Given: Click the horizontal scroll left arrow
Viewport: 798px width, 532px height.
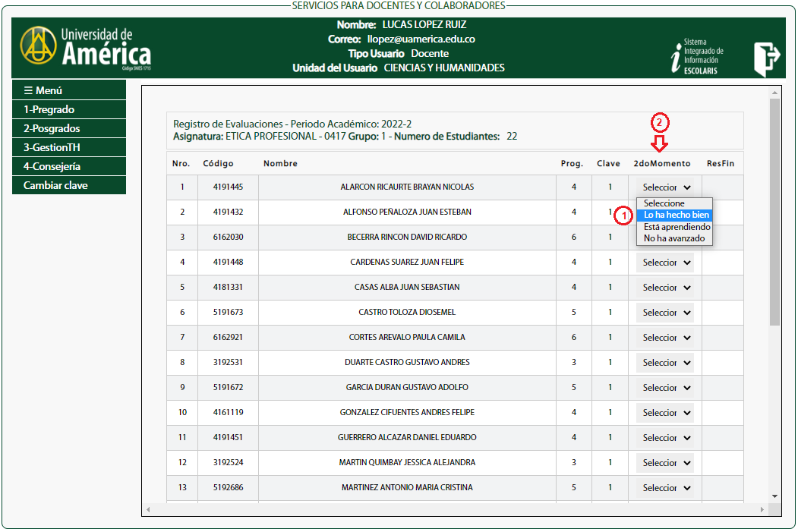Looking at the screenshot, I should click(x=148, y=509).
